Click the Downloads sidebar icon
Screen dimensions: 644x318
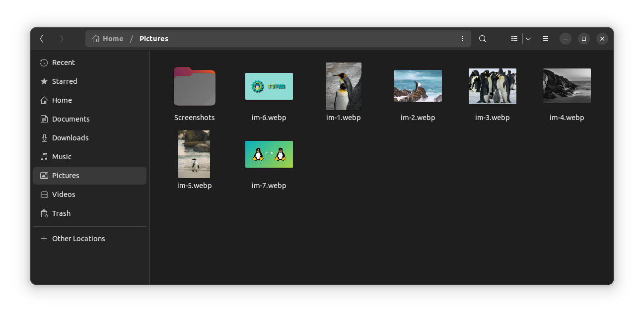point(44,138)
